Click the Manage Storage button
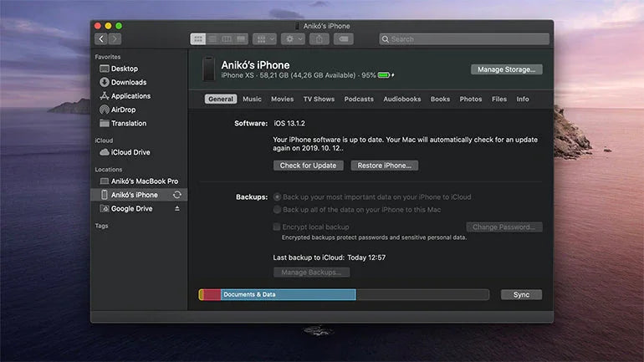644x362 pixels. pos(506,69)
